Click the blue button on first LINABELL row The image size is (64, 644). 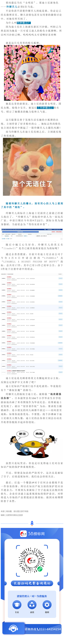tap(60, 278)
